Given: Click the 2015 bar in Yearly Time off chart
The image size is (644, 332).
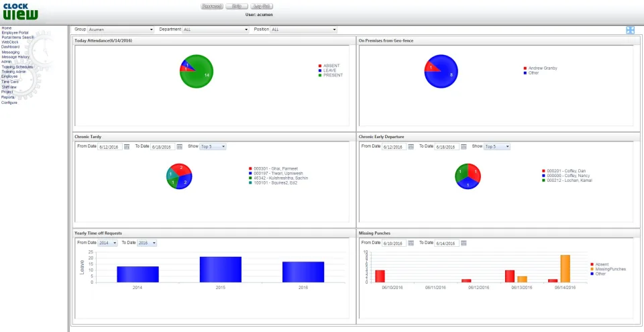Looking at the screenshot, I should [x=221, y=270].
